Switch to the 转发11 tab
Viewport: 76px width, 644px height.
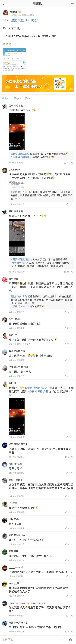pos(6,99)
